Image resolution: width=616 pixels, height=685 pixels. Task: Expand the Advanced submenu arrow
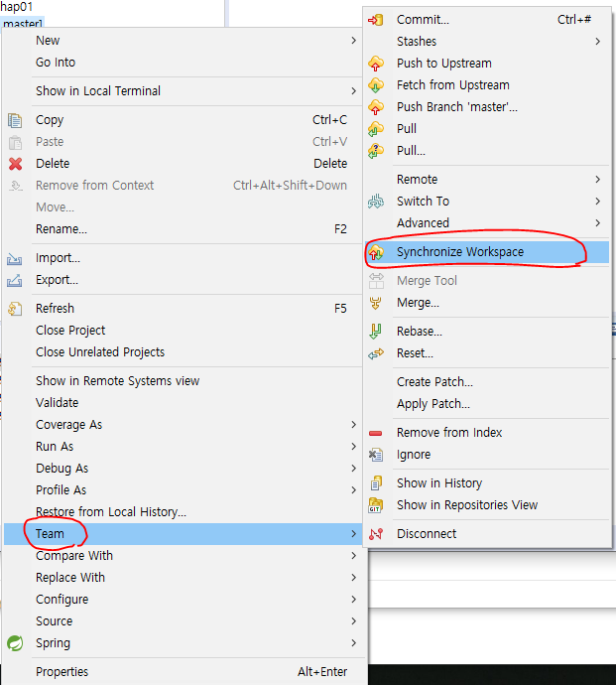click(x=598, y=223)
